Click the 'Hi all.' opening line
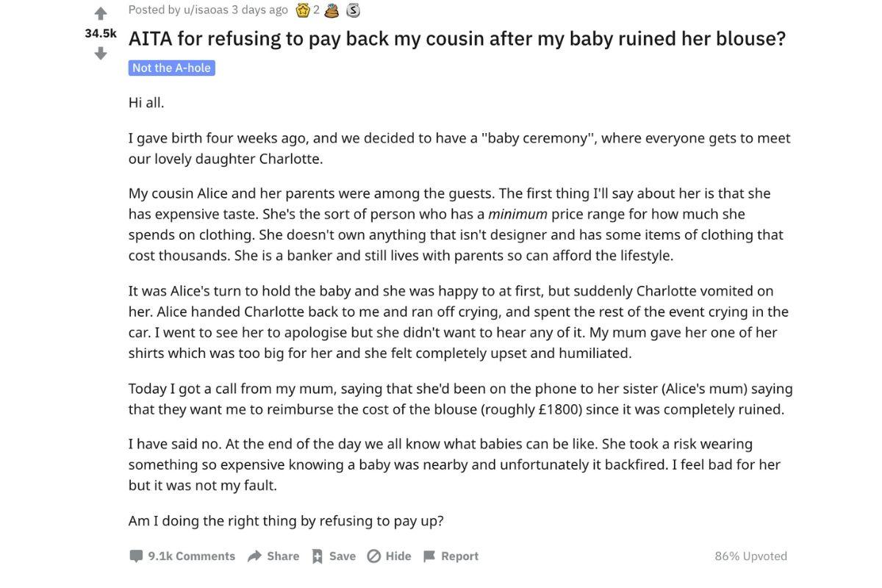 (146, 102)
